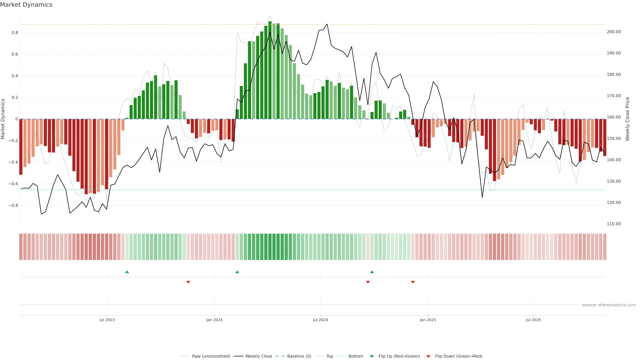The image size is (644, 362).
Task: Click the Market Dynamics chart title
Action: point(26,5)
